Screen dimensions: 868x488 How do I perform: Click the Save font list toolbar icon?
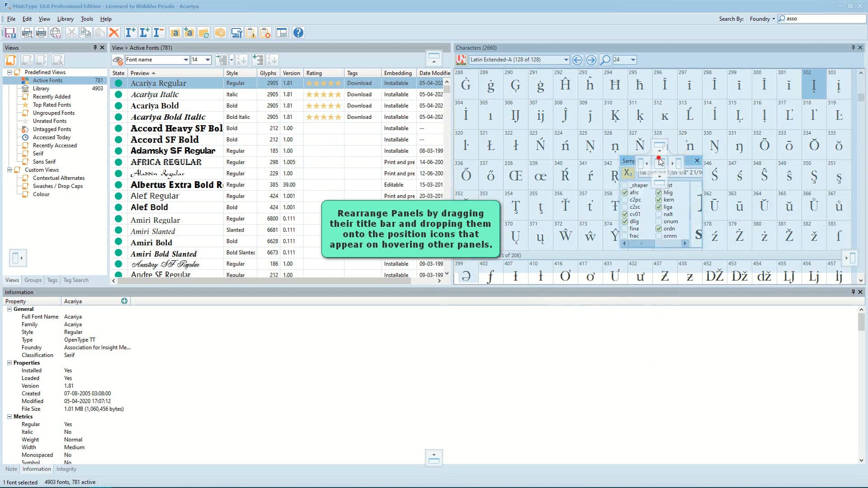(x=10, y=33)
